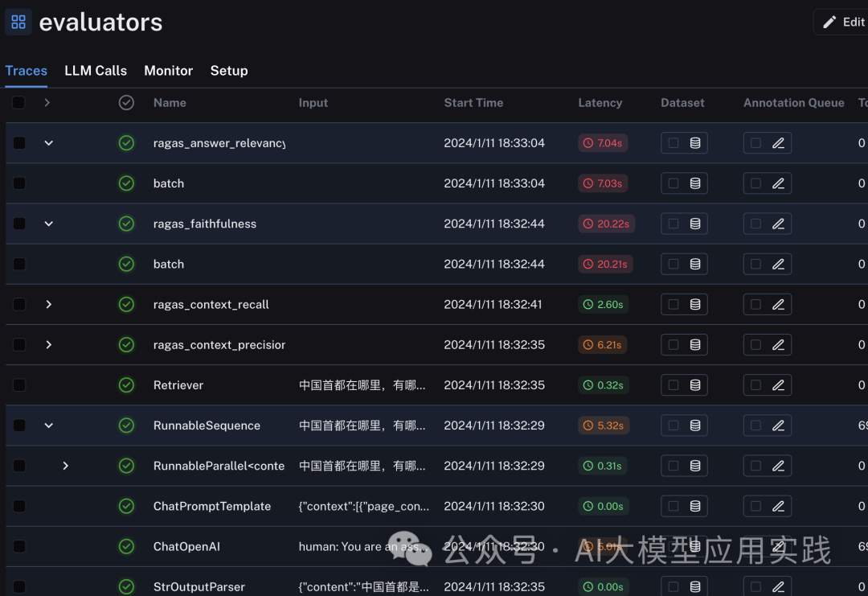Image resolution: width=868 pixels, height=596 pixels.
Task: Click annotation queue pencil icon for Retriever row
Action: pyautogui.click(x=778, y=385)
